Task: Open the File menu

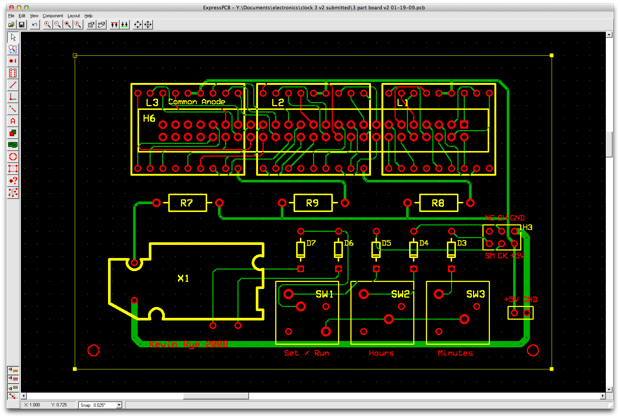Action: tap(11, 16)
